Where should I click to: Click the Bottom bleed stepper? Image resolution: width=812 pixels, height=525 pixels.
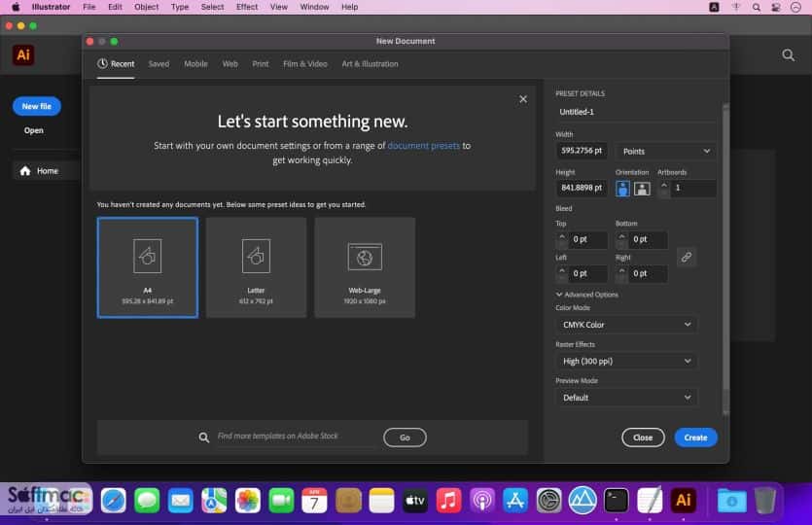(x=622, y=240)
